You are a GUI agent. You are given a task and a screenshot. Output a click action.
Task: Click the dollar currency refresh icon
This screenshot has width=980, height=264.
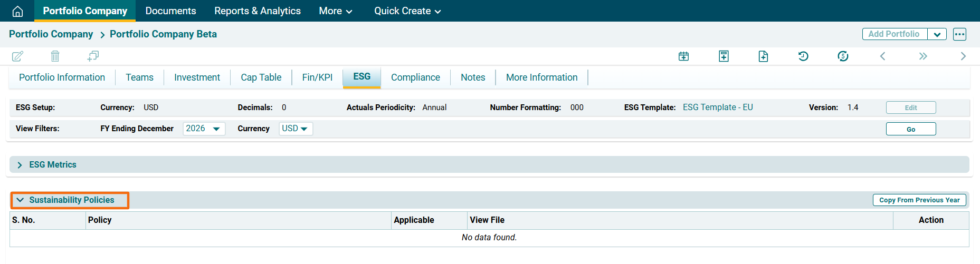[x=843, y=56]
